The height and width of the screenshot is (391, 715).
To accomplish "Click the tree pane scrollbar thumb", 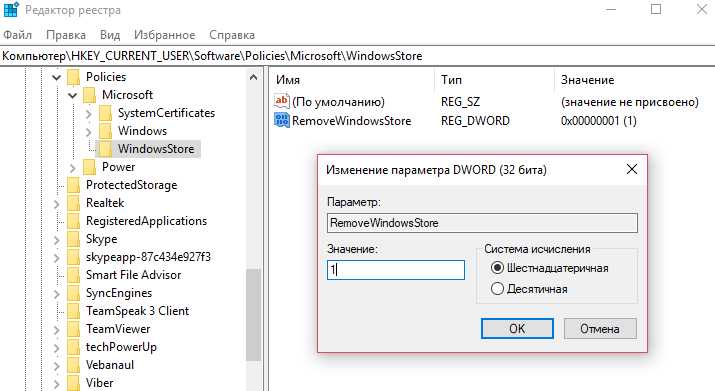I will click(253, 315).
